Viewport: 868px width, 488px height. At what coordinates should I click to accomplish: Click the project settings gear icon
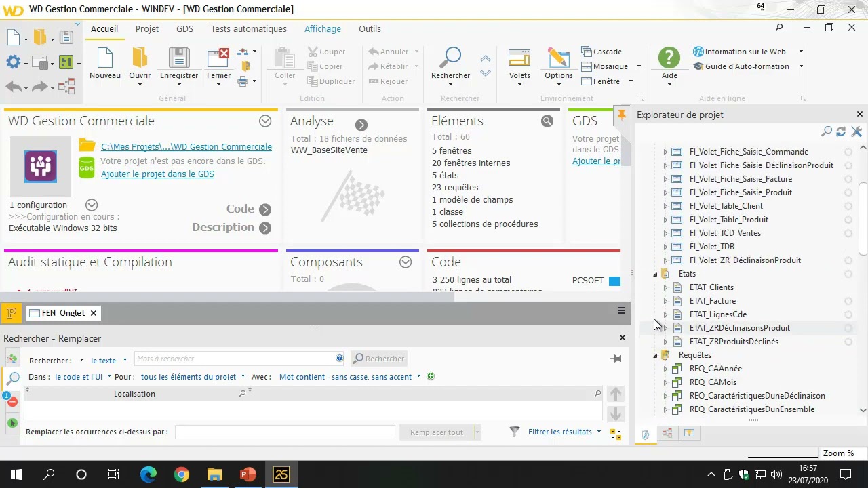pyautogui.click(x=13, y=62)
